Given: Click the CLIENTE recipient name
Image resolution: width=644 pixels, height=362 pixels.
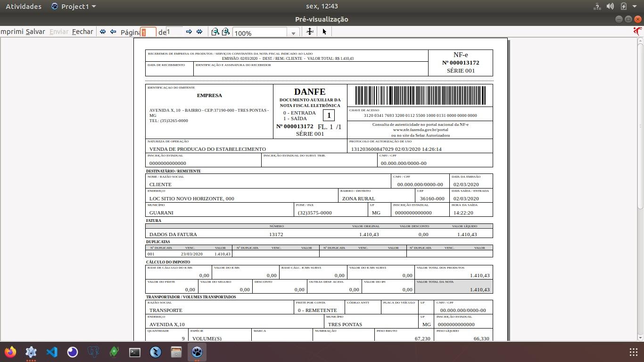Looking at the screenshot, I should coord(160,184).
